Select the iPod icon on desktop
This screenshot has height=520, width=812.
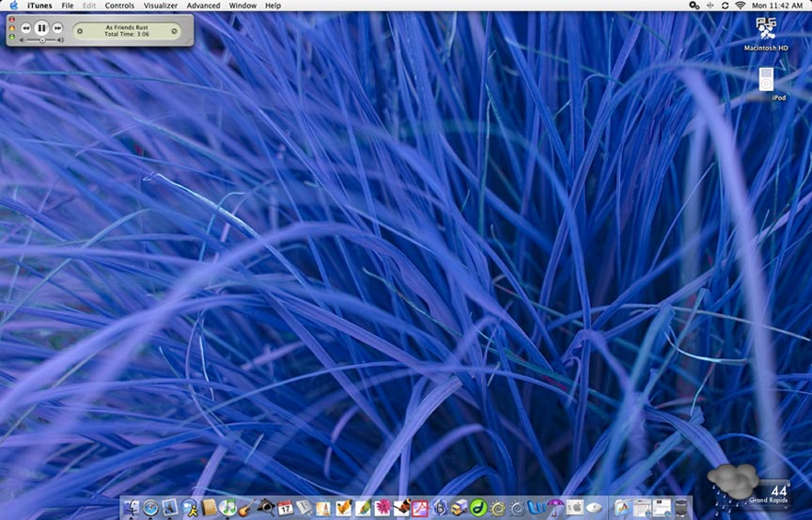pos(766,81)
